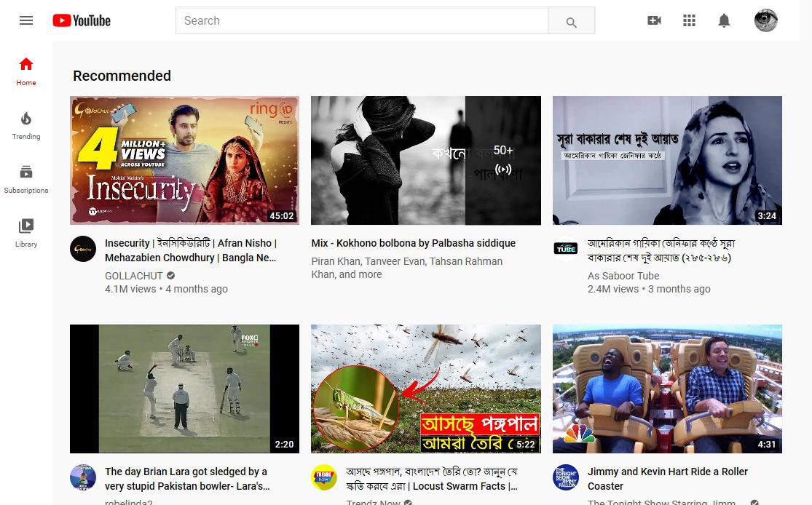Image resolution: width=812 pixels, height=505 pixels.
Task: Click the GOLLACHUT verified channel badge
Action: [170, 276]
